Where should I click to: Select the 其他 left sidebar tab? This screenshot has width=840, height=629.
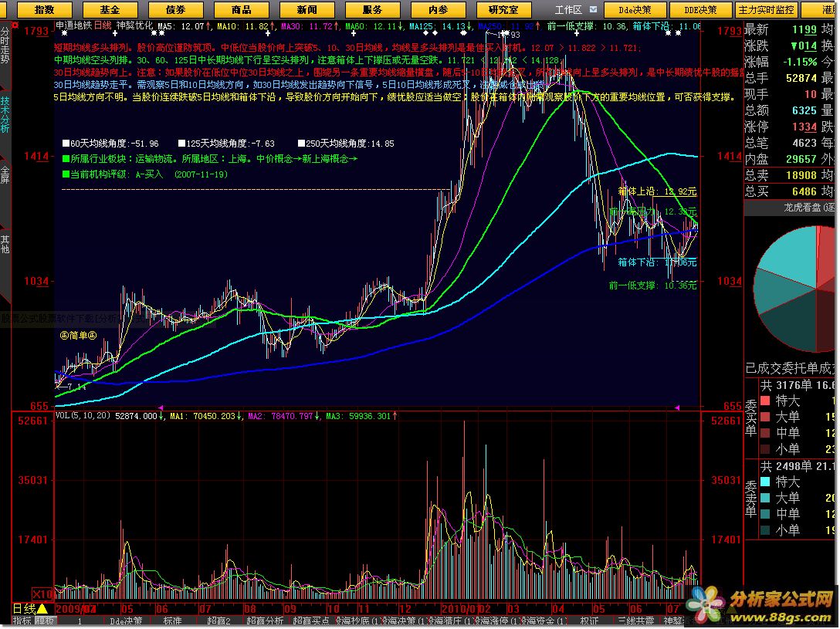point(5,244)
